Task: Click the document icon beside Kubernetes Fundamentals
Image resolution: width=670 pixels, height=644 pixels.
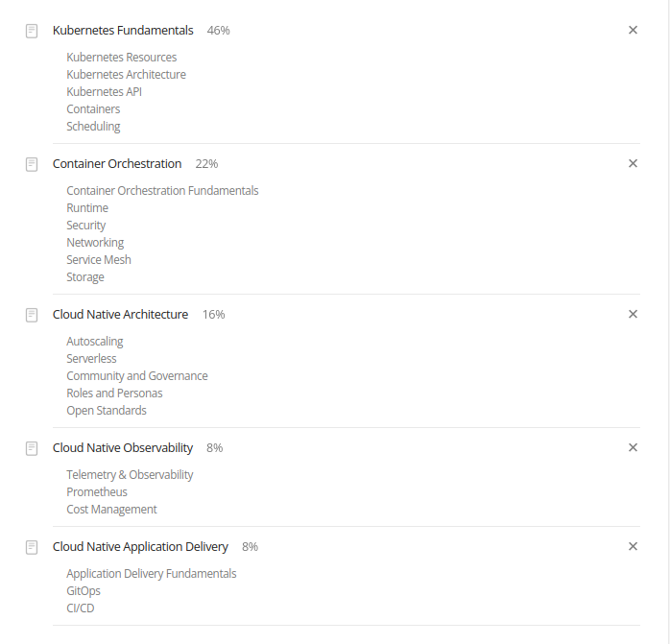Action: point(32,31)
